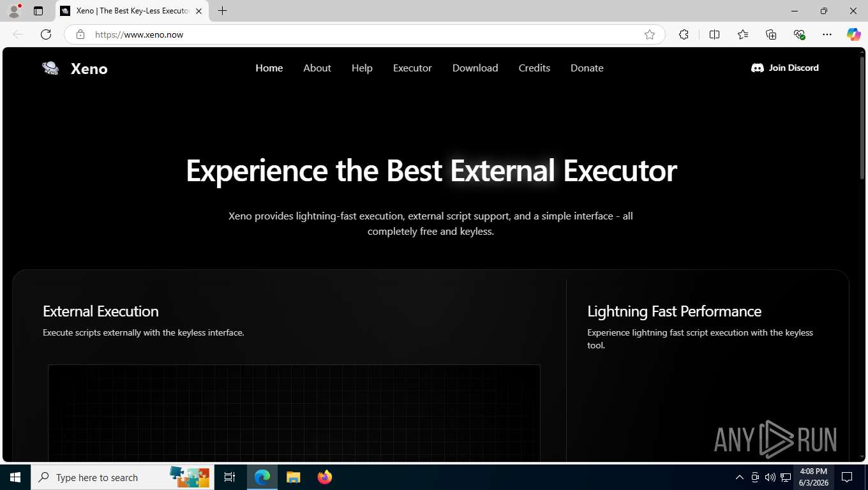Click the Xeno UFO logo icon
868x490 pixels.
coord(50,68)
